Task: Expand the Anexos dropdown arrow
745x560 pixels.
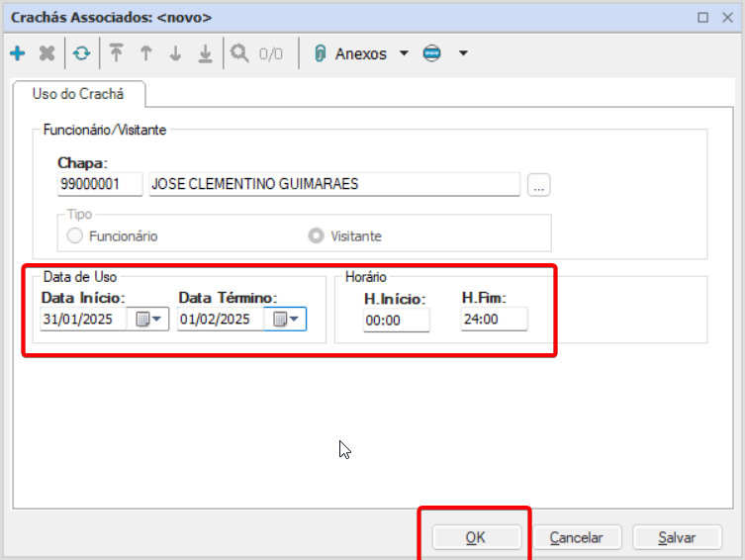Action: point(404,53)
